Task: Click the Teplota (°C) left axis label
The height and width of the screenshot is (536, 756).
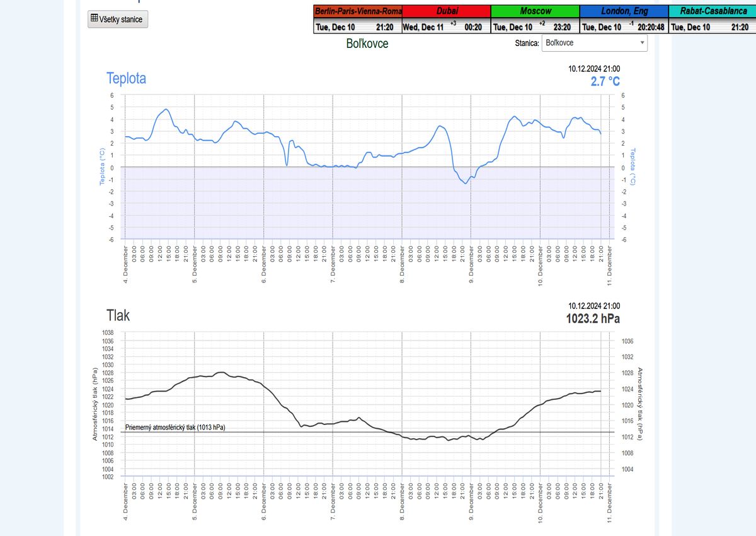Action: pos(101,167)
